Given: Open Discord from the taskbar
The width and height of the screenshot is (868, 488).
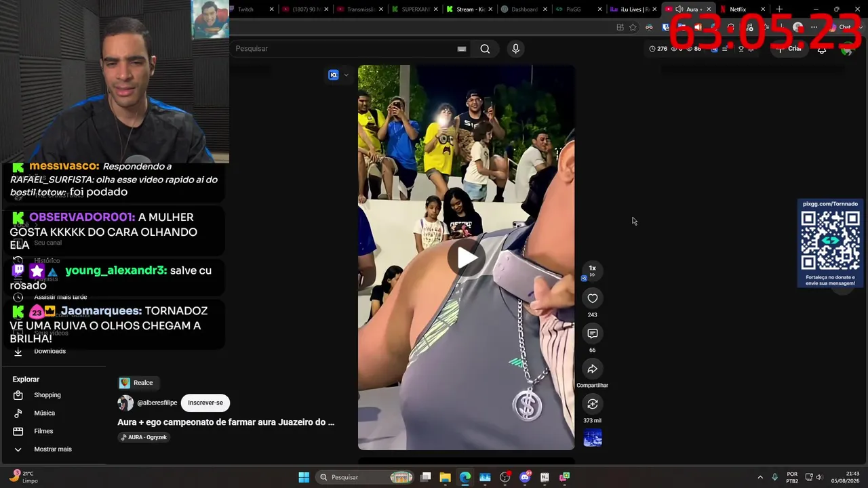Looking at the screenshot, I should [x=525, y=477].
